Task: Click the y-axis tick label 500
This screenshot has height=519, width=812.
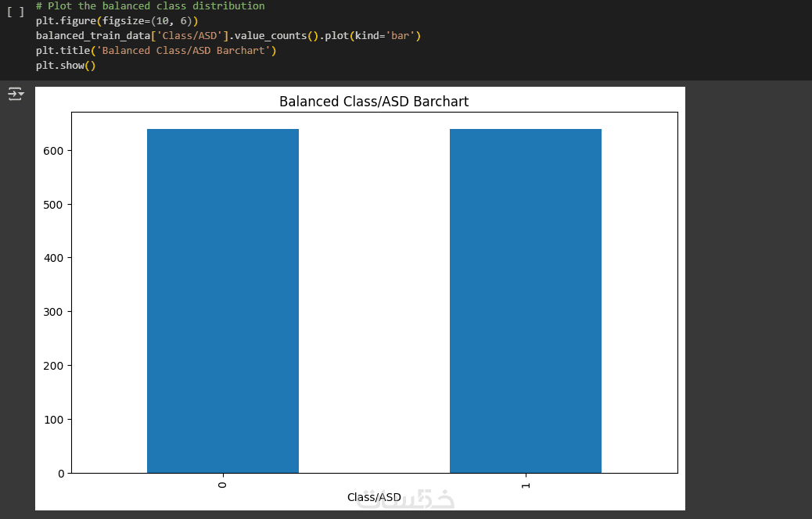Action: (x=53, y=205)
